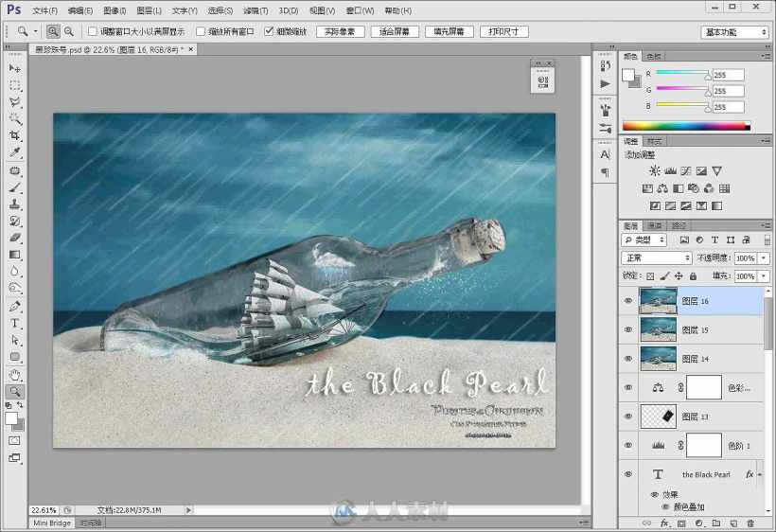
Task: Hide layer 图层 14
Action: click(628, 359)
